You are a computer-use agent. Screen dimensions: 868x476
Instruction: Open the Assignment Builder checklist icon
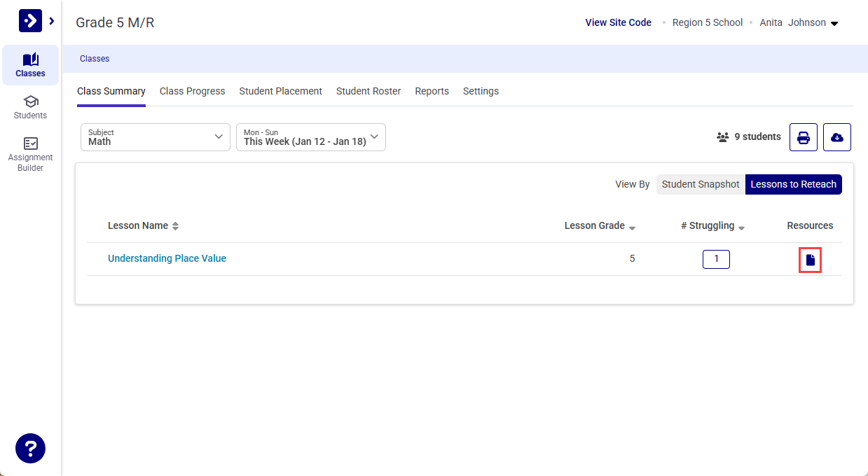pos(30,143)
